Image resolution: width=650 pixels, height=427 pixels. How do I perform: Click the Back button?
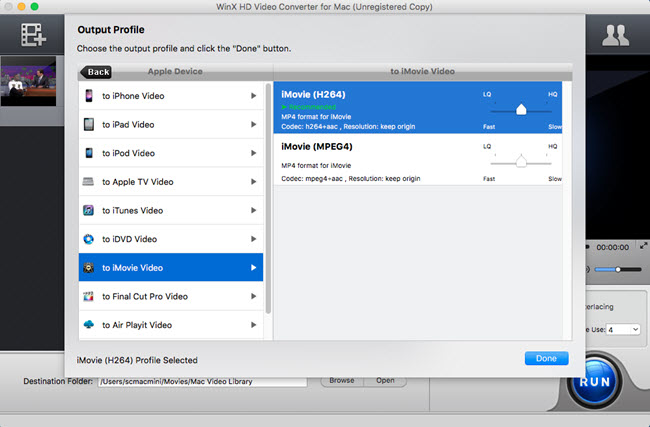[x=96, y=72]
